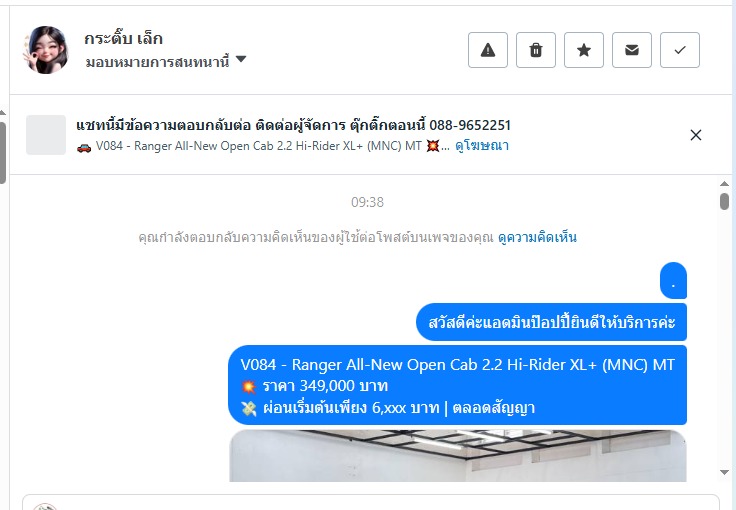
Task: Mark conversation done with checkmark icon
Action: (x=680, y=50)
